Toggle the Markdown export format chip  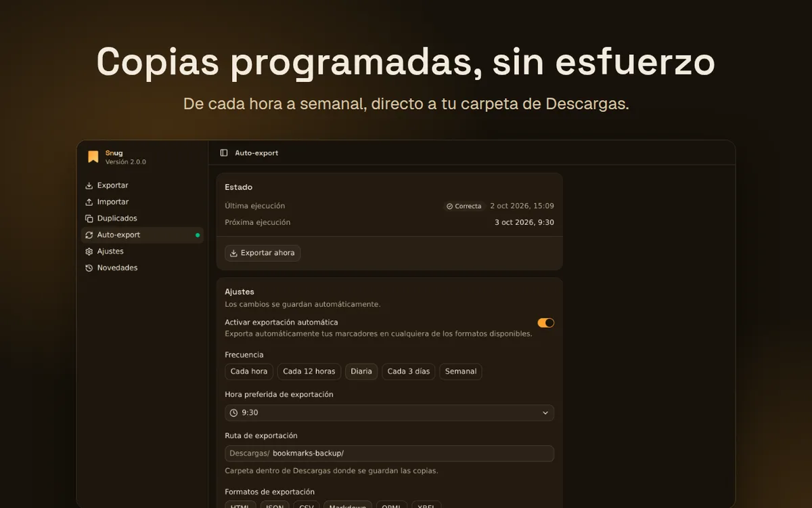pyautogui.click(x=348, y=505)
